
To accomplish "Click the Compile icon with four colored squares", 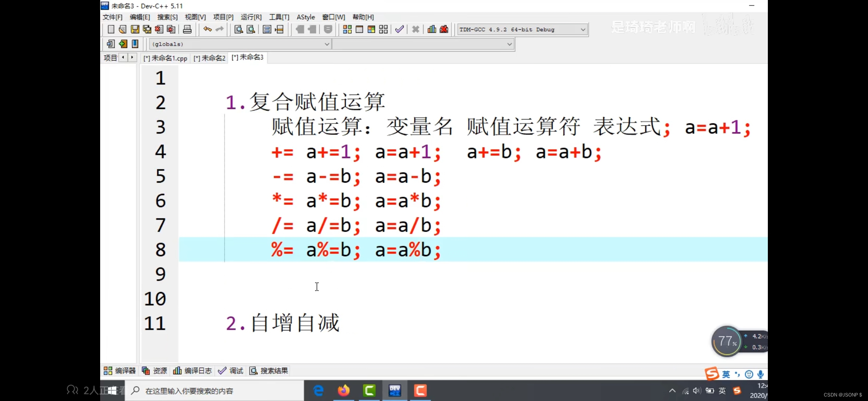I will 347,29.
